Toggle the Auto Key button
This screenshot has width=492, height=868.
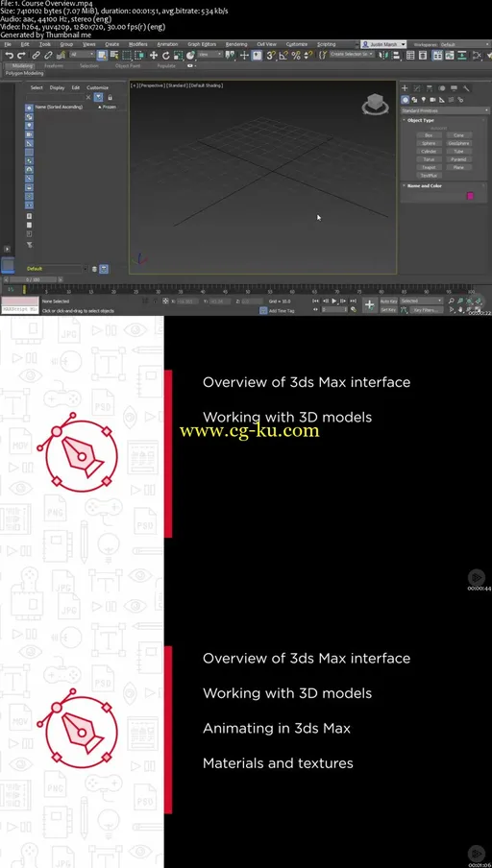(x=388, y=301)
